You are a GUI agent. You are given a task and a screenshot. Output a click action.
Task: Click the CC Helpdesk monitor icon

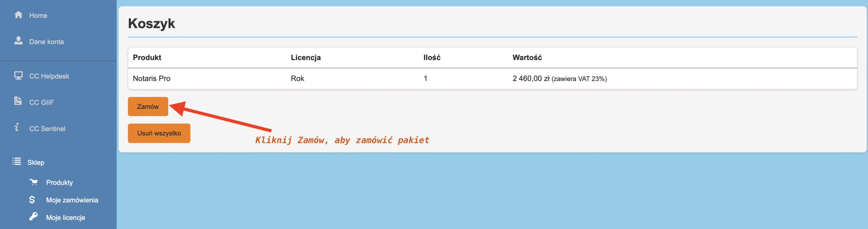(x=18, y=75)
